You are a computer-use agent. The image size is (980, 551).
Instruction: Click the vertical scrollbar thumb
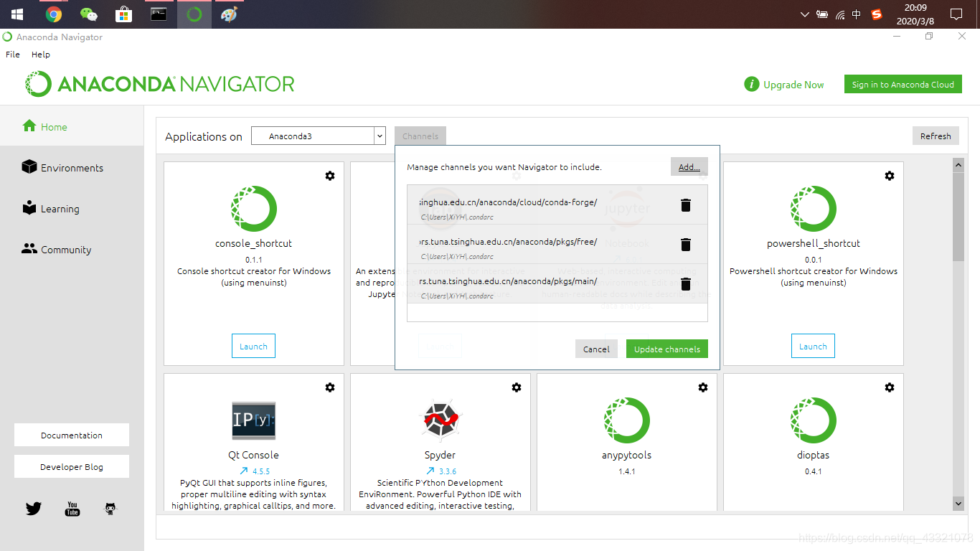click(x=958, y=216)
